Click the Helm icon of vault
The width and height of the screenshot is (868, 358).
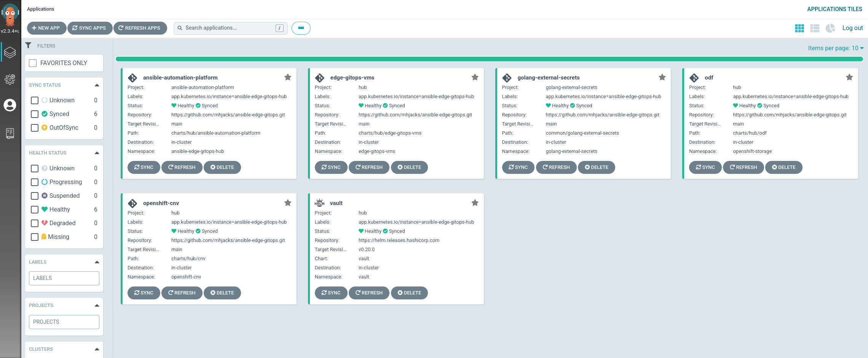(x=319, y=203)
